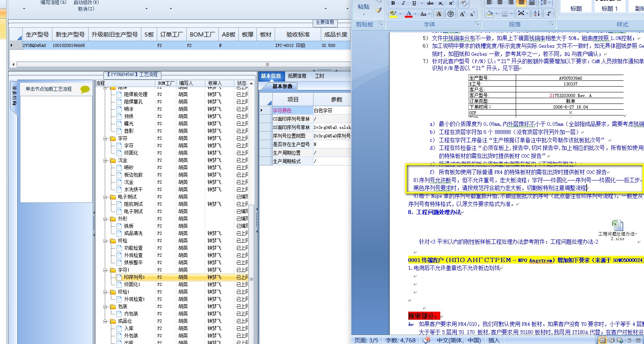
Task: Justify paragraph alignment in Word
Action: (x=521, y=3)
